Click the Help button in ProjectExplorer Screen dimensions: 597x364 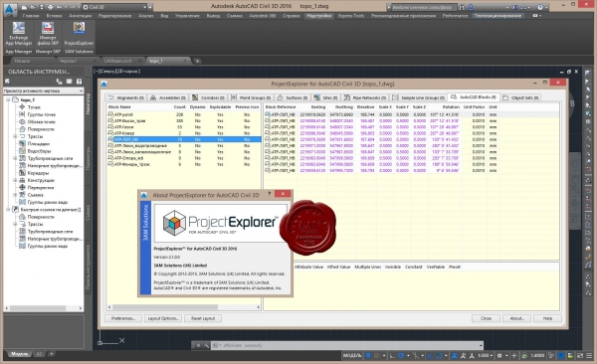[x=547, y=318]
